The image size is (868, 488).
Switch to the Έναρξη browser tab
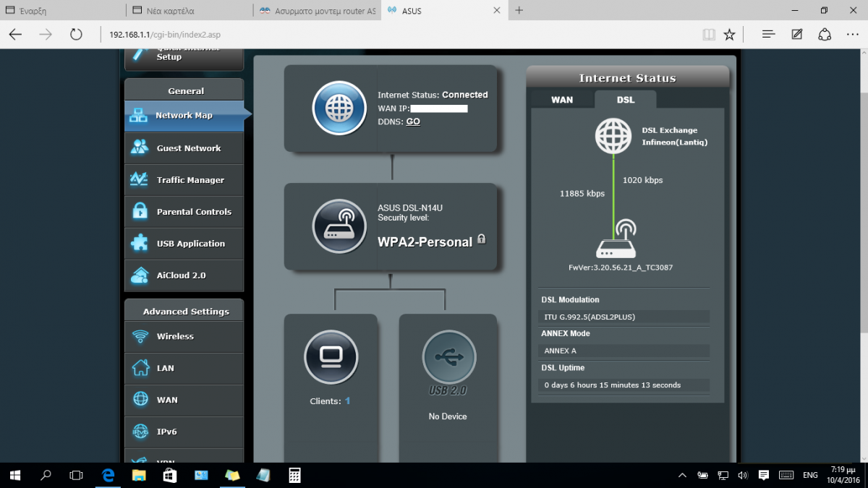coord(63,11)
